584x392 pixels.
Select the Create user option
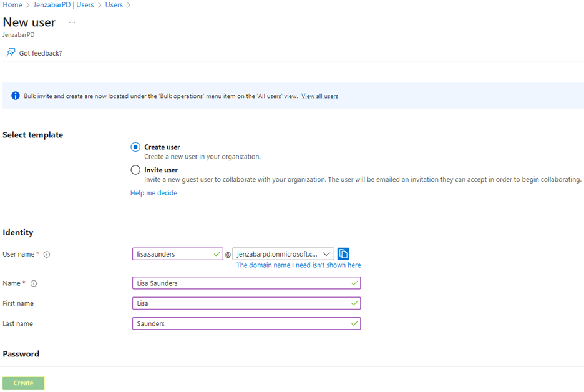(135, 147)
